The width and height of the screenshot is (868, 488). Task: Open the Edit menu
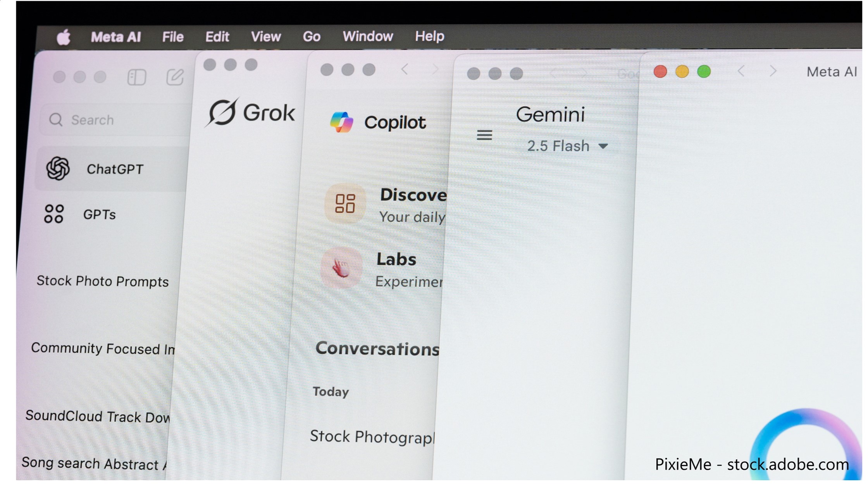coord(217,37)
